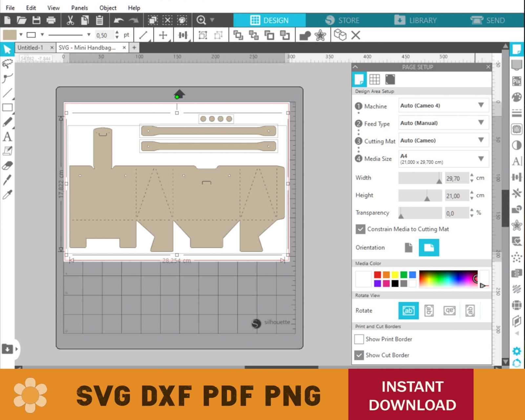This screenshot has width=525, height=420.
Task: Adjust the Transparency slider
Action: tap(420, 213)
